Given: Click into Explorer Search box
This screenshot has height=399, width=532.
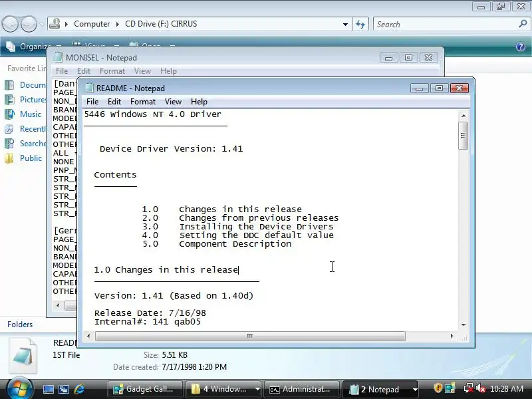Looking at the screenshot, I should (446, 24).
